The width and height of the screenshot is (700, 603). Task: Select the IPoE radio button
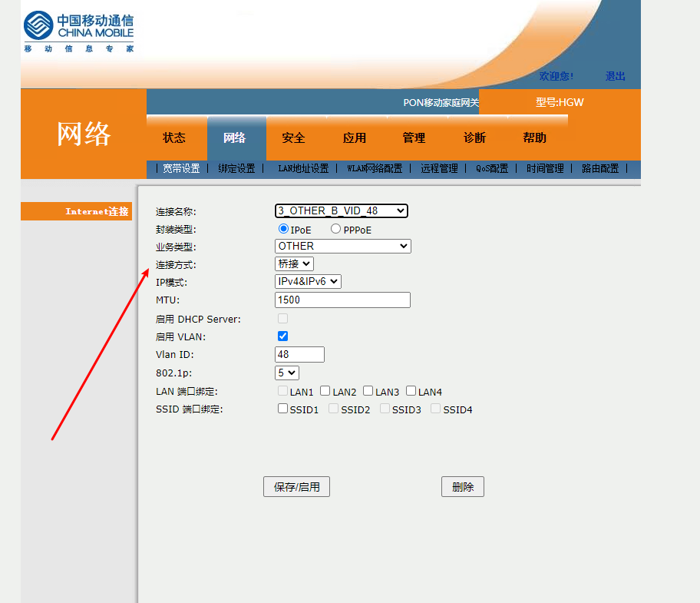pos(283,229)
